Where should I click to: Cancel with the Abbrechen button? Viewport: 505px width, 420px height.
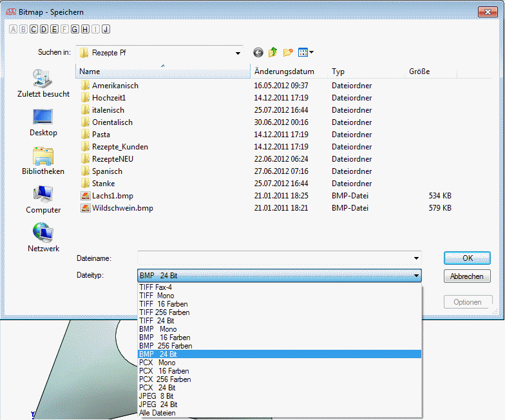tap(468, 276)
